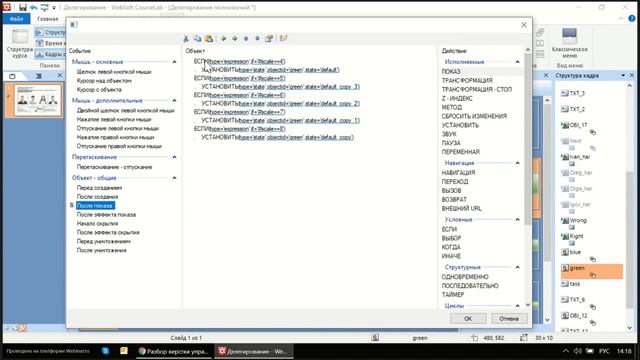640x360 pixels.
Task: Click the copy icon in dialog toolbar
Action: point(197,38)
